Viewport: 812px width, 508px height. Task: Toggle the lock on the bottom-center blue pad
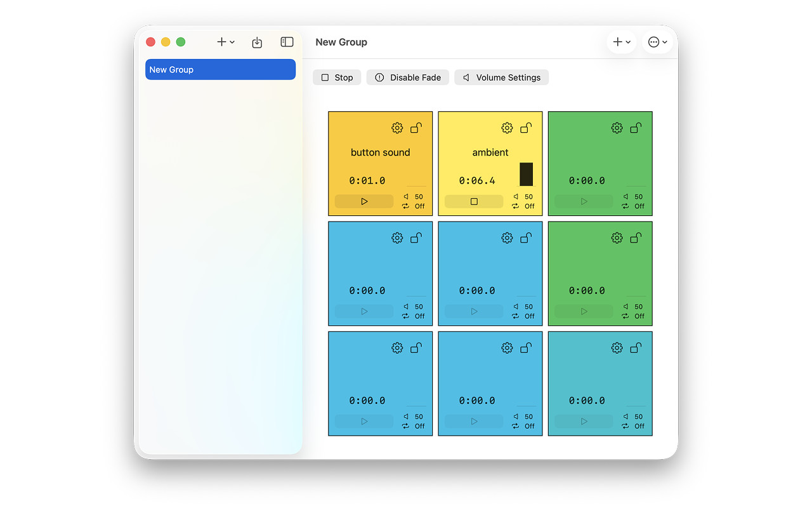526,347
